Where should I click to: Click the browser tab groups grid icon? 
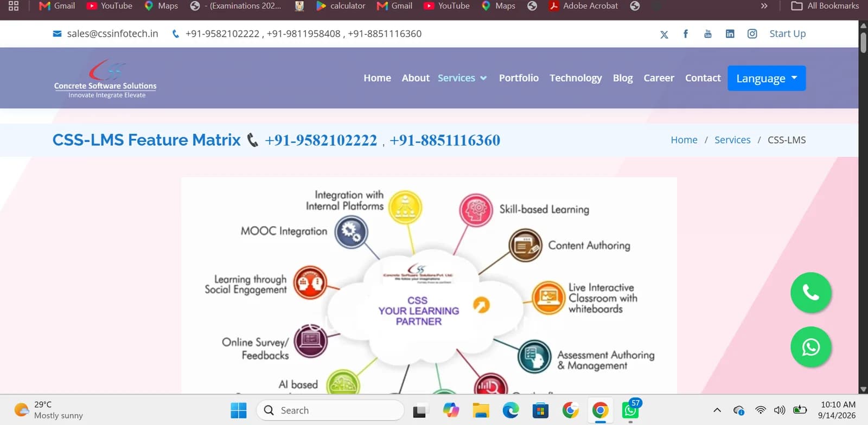[x=14, y=6]
